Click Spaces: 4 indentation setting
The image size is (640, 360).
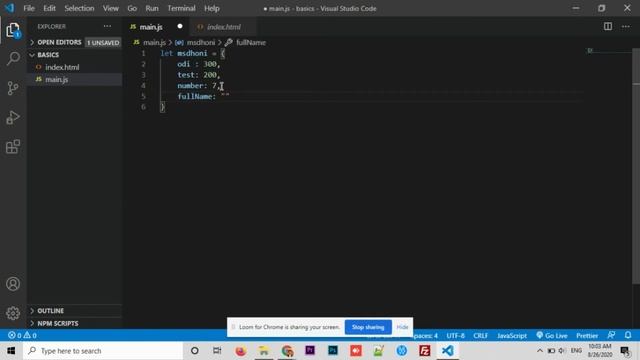coord(425,336)
